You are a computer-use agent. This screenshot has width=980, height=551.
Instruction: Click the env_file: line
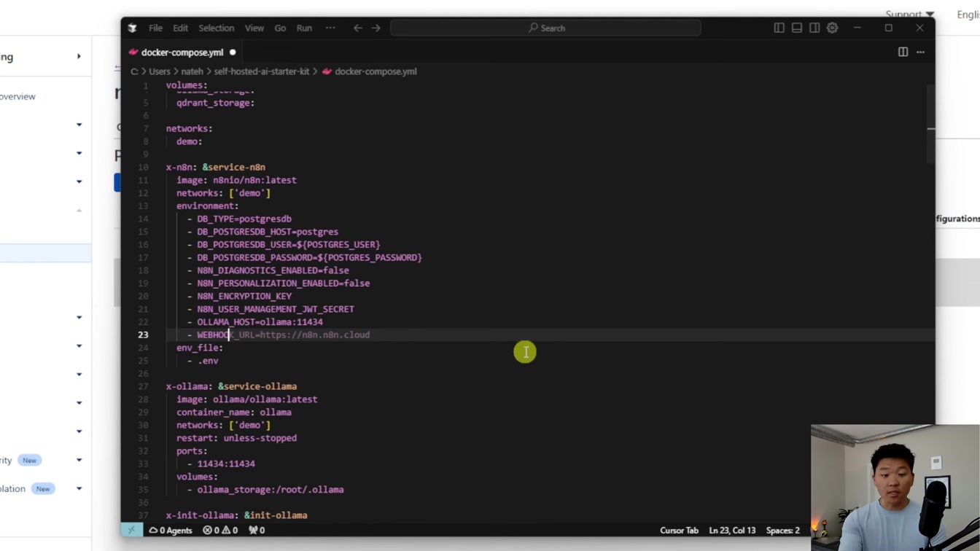coord(199,348)
